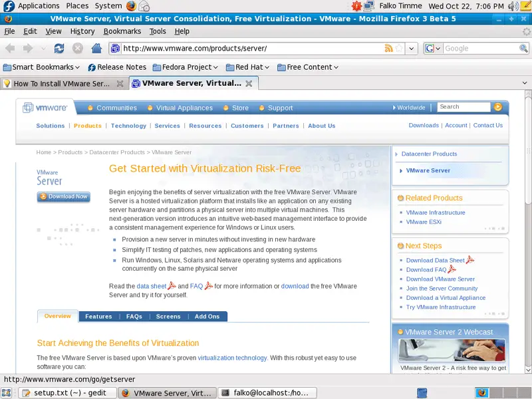Click the Communities navigation link

coord(117,108)
